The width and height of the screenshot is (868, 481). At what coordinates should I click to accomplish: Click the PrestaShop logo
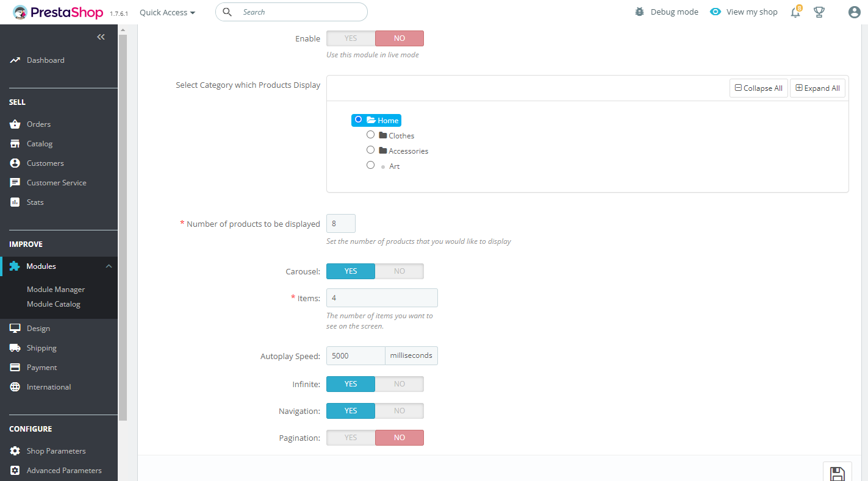tap(59, 12)
